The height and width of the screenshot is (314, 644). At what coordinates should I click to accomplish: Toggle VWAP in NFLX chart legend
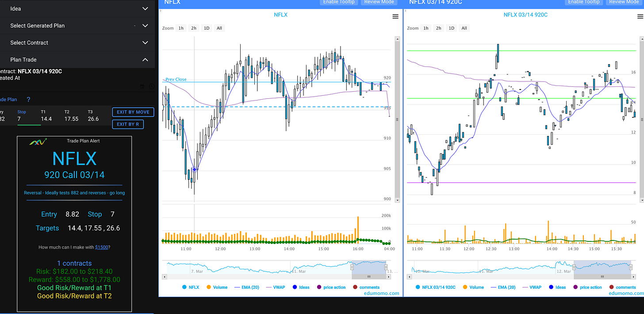pyautogui.click(x=275, y=287)
